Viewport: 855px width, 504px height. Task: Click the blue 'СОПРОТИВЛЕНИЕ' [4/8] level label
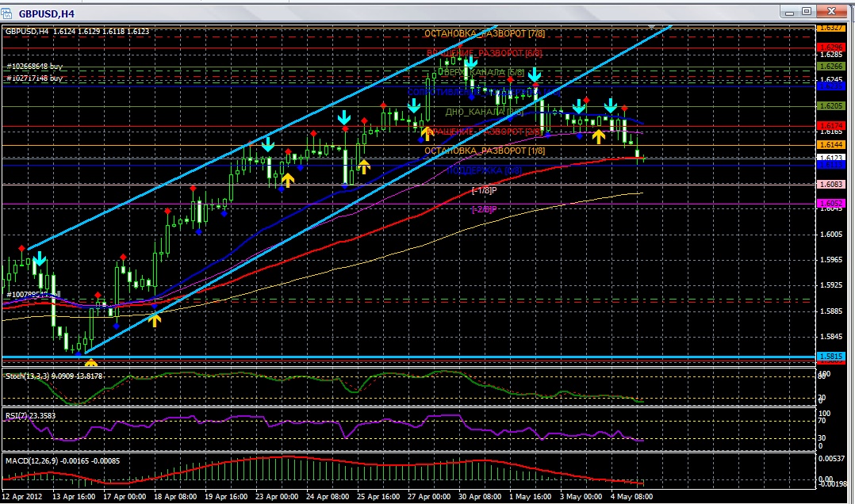(x=484, y=92)
